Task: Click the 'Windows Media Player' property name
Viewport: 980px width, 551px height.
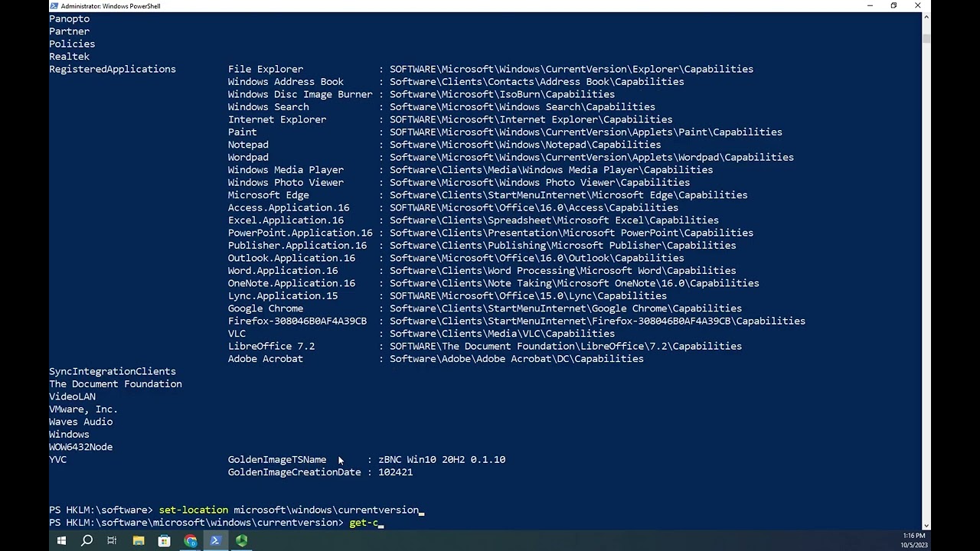Action: [x=286, y=170]
